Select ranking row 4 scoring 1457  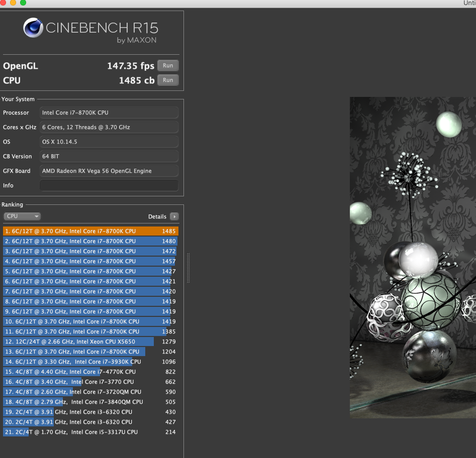[90, 261]
